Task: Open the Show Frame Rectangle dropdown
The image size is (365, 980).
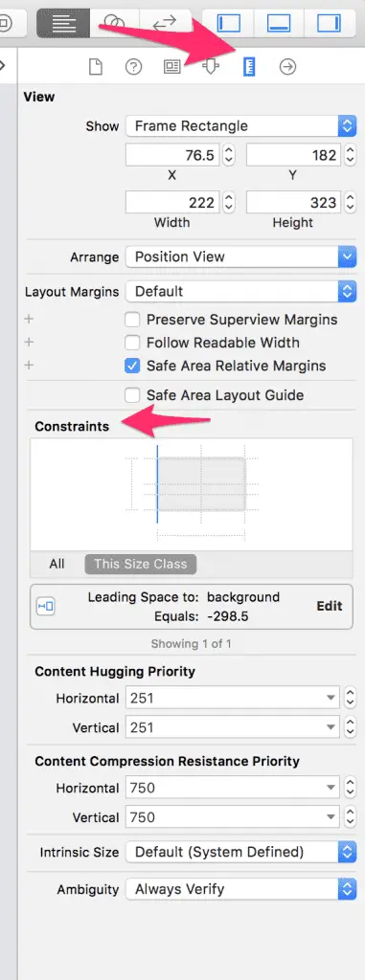Action: click(x=241, y=125)
